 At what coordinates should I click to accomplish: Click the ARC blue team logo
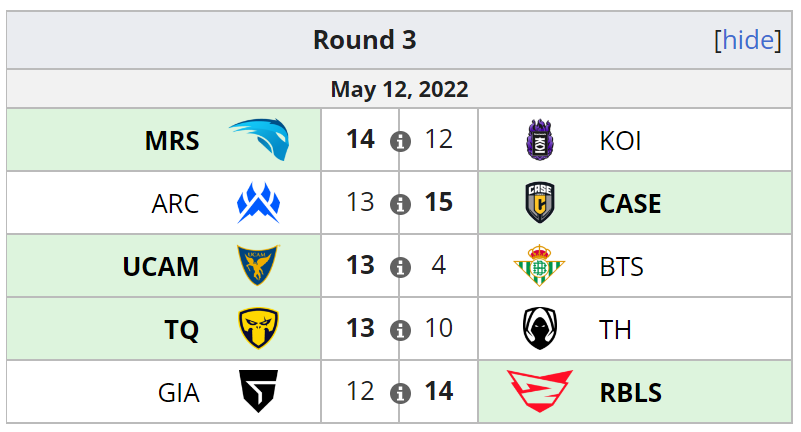pyautogui.click(x=258, y=203)
